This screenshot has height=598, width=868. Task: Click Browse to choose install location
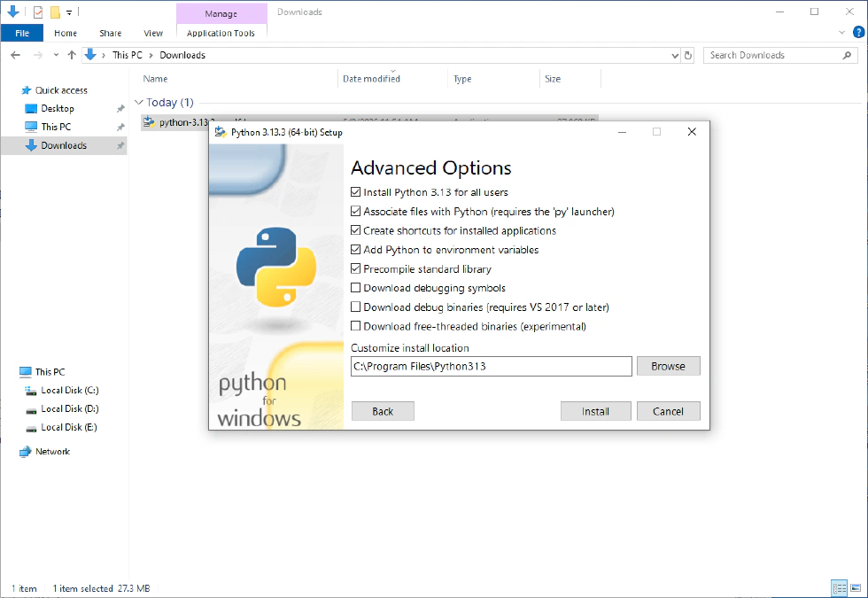668,366
